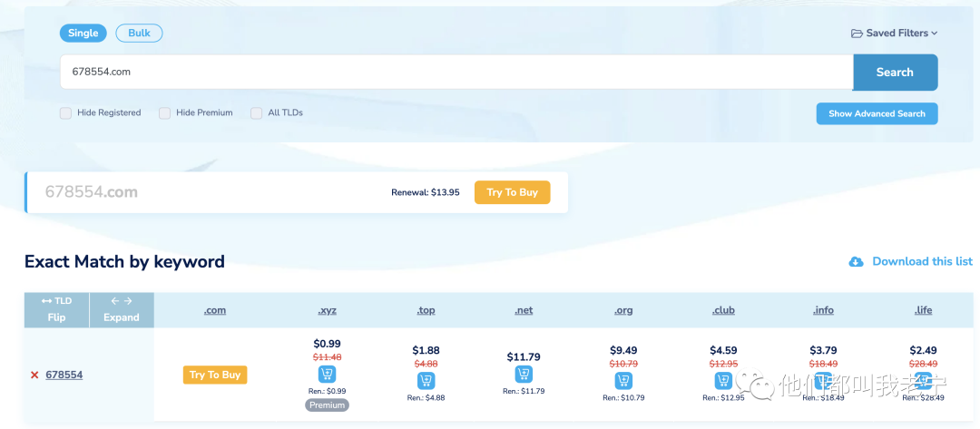Viewport: 980px width, 429px height.
Task: Show Advanced Search options
Action: (877, 113)
